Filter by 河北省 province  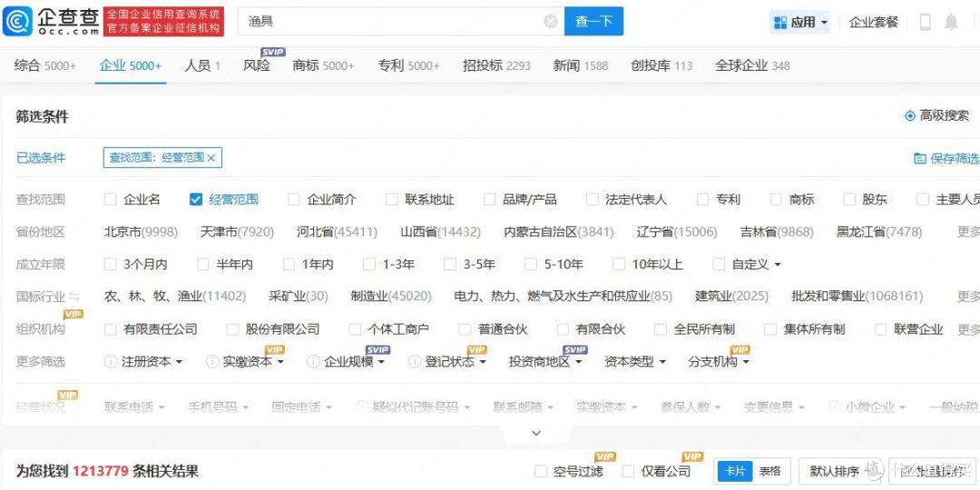(337, 232)
